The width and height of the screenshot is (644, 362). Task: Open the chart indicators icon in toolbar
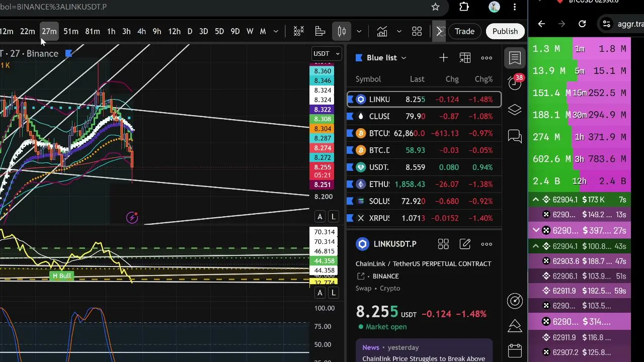[x=298, y=32]
